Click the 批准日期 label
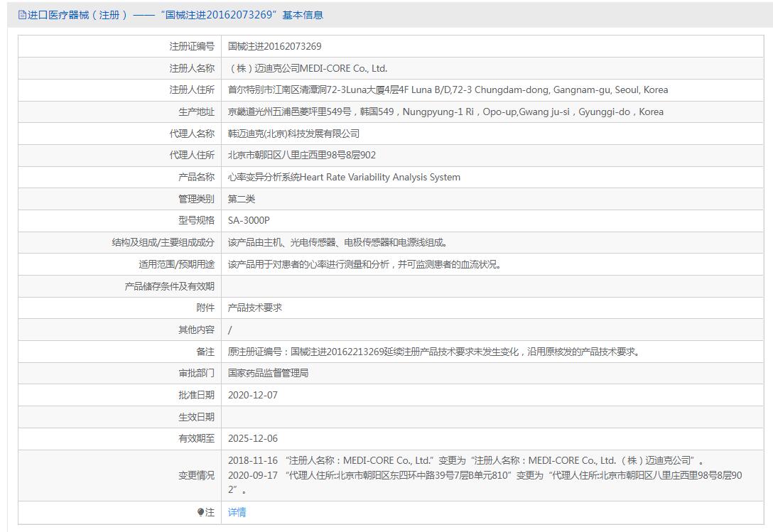The height and width of the screenshot is (532, 773). click(196, 395)
